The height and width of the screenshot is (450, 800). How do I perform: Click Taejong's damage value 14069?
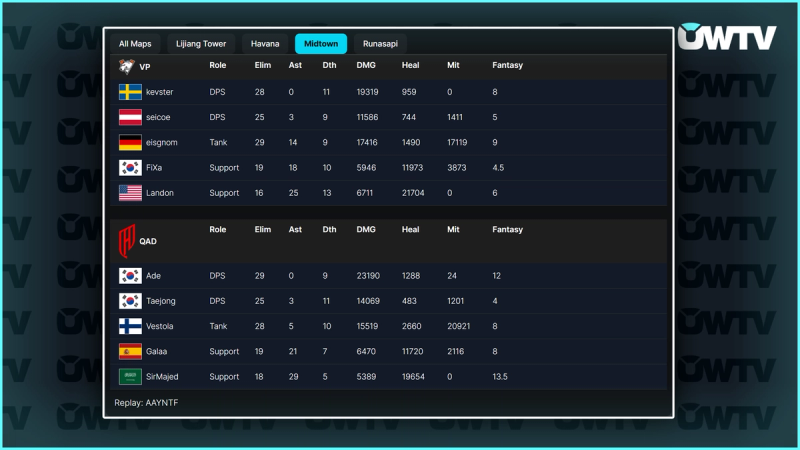click(x=368, y=301)
